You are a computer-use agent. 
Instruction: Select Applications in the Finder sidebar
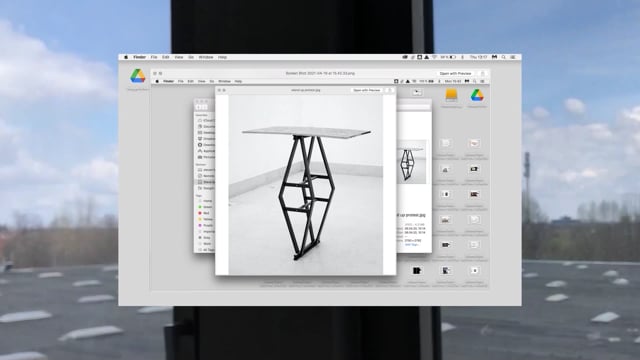coord(207,151)
